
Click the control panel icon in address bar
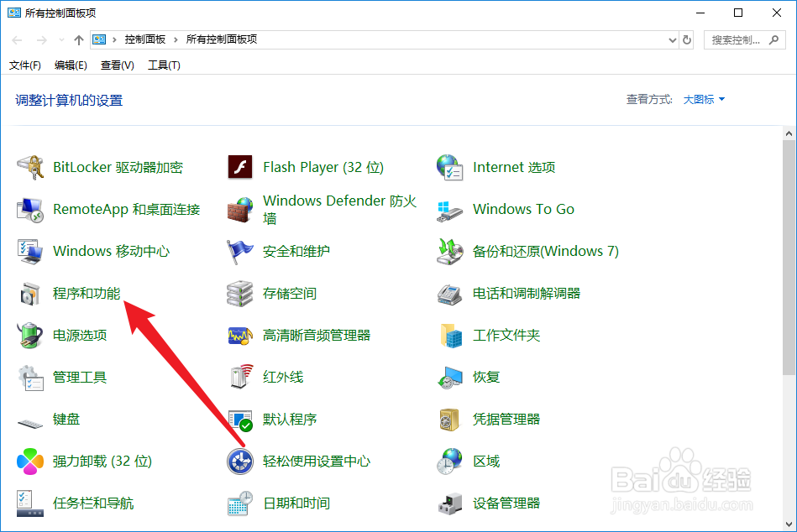click(100, 39)
